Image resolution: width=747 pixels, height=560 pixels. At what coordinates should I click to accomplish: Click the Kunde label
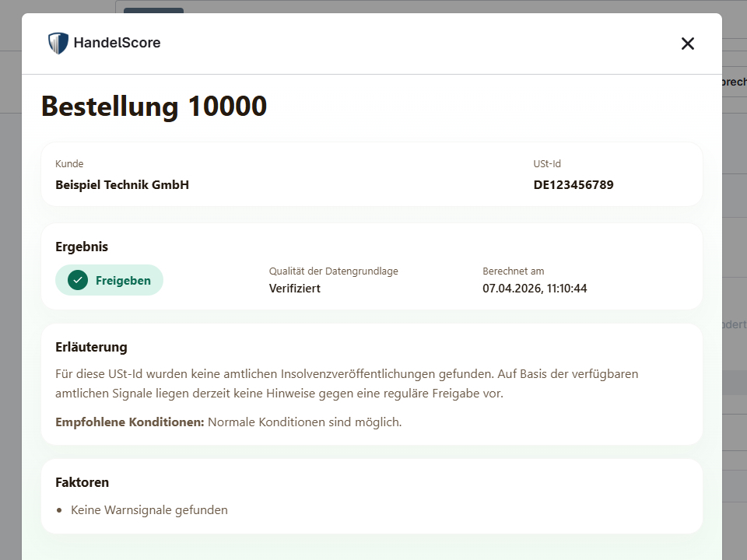[69, 164]
